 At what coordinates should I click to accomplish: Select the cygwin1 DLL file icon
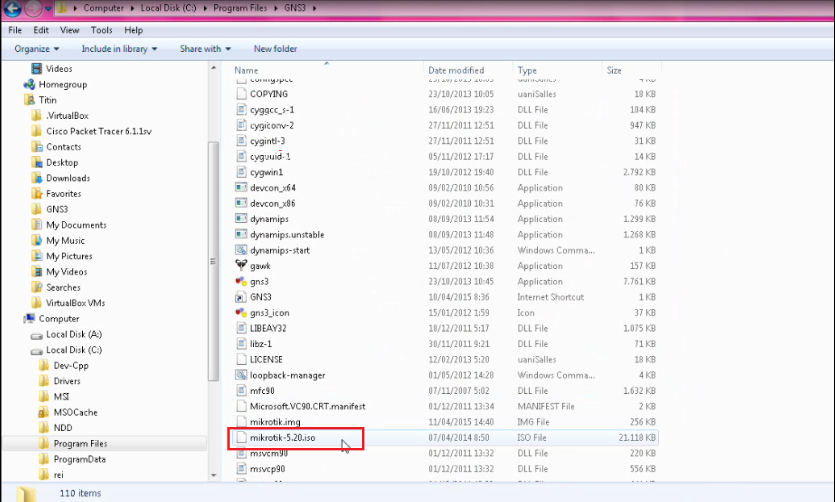click(241, 172)
